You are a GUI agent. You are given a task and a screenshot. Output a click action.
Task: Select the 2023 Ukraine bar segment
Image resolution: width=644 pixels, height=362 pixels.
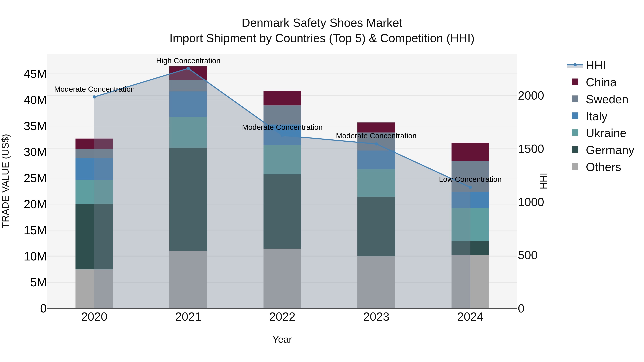click(x=376, y=183)
